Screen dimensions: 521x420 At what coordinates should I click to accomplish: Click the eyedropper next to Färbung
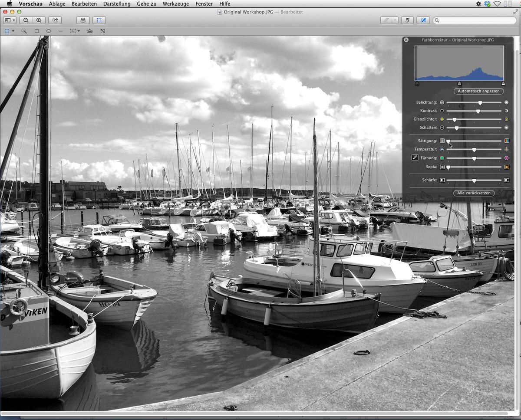coord(415,158)
